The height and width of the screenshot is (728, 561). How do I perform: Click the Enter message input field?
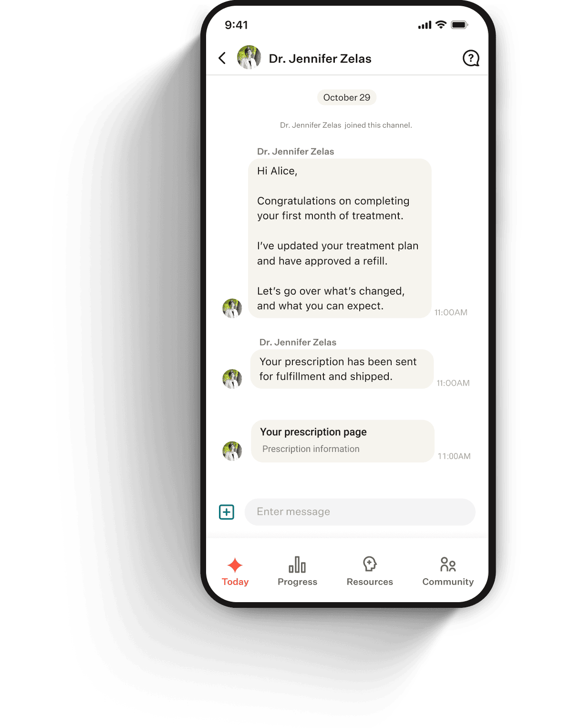click(x=360, y=512)
